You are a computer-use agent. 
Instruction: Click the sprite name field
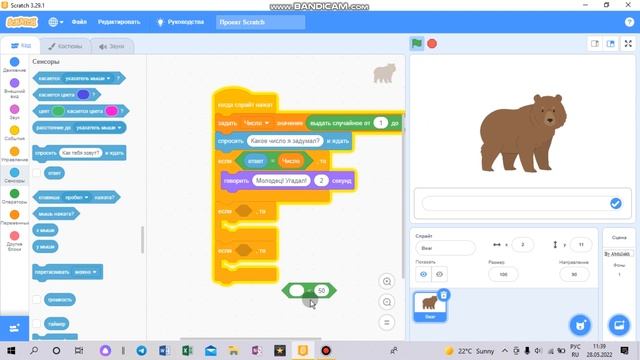click(x=445, y=248)
